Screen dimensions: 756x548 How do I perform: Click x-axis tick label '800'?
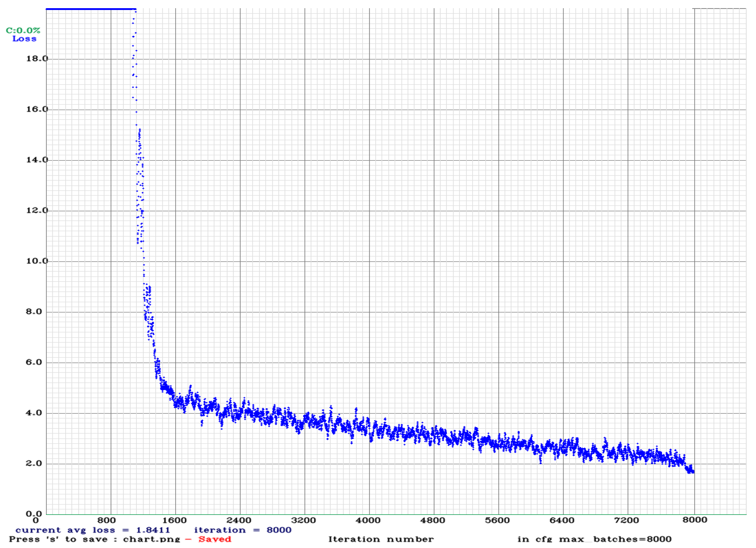[x=107, y=520]
